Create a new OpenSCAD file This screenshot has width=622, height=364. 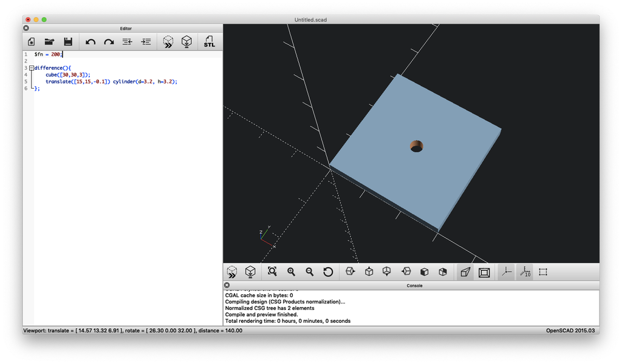(x=31, y=41)
